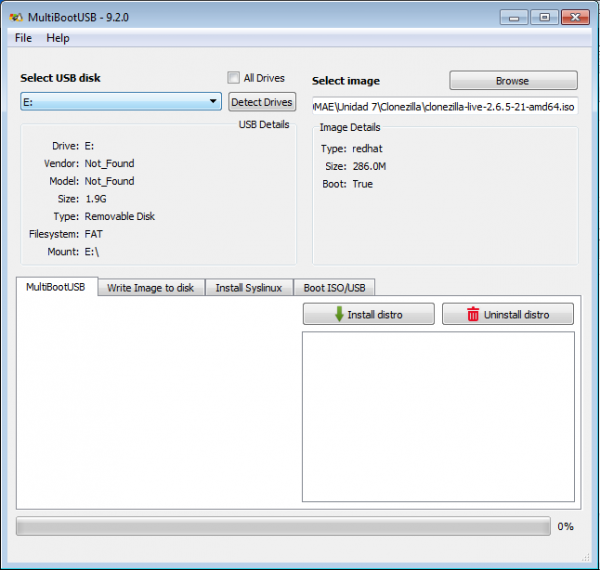The width and height of the screenshot is (600, 570).
Task: Click the 'Not_Found' model value
Action: coord(109,181)
